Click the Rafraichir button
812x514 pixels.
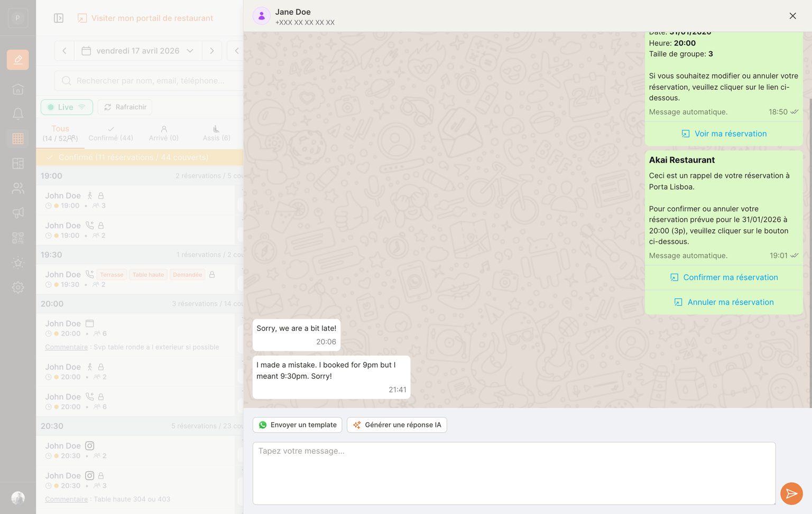[x=125, y=107]
